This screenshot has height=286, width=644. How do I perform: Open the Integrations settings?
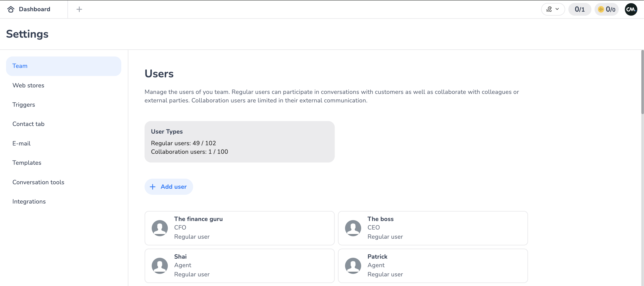(29, 201)
